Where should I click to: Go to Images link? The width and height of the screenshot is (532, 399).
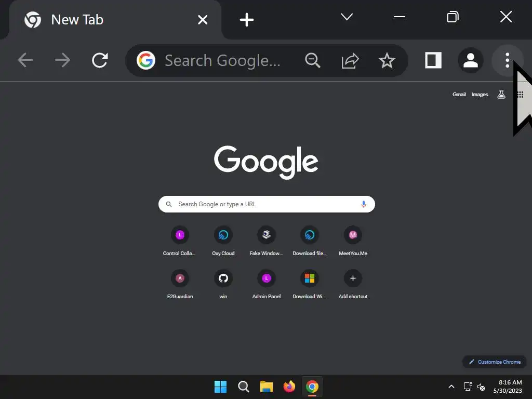click(480, 95)
